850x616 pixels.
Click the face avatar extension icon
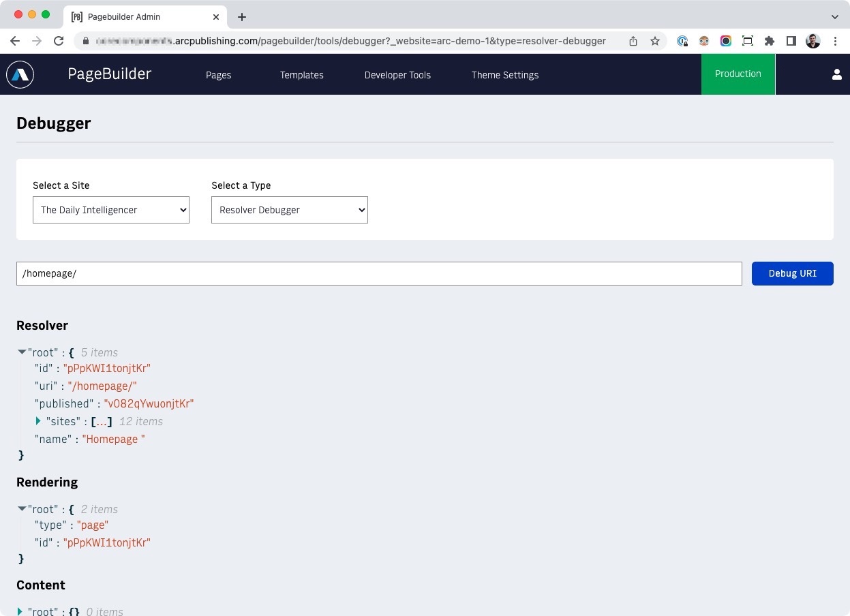click(x=704, y=41)
